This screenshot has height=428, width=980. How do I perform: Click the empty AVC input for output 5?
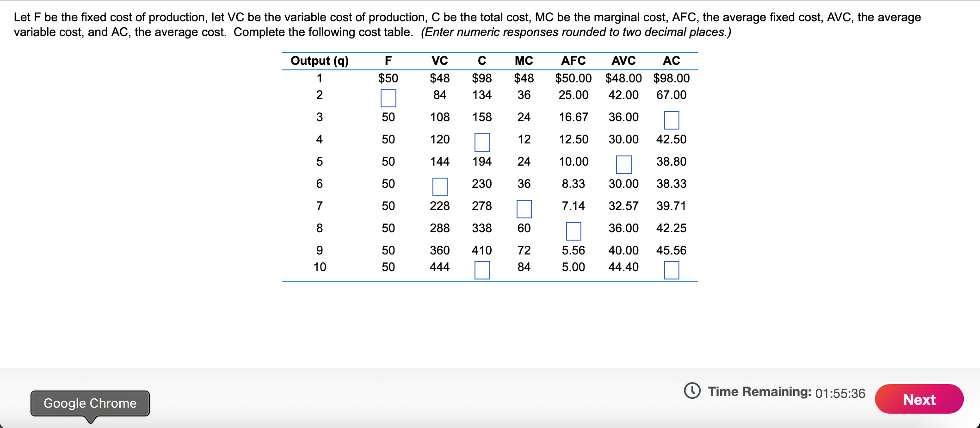623,165
